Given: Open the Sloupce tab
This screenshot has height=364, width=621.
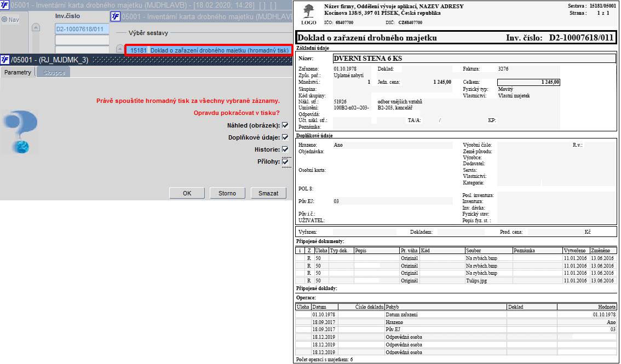Looking at the screenshot, I should coord(54,72).
